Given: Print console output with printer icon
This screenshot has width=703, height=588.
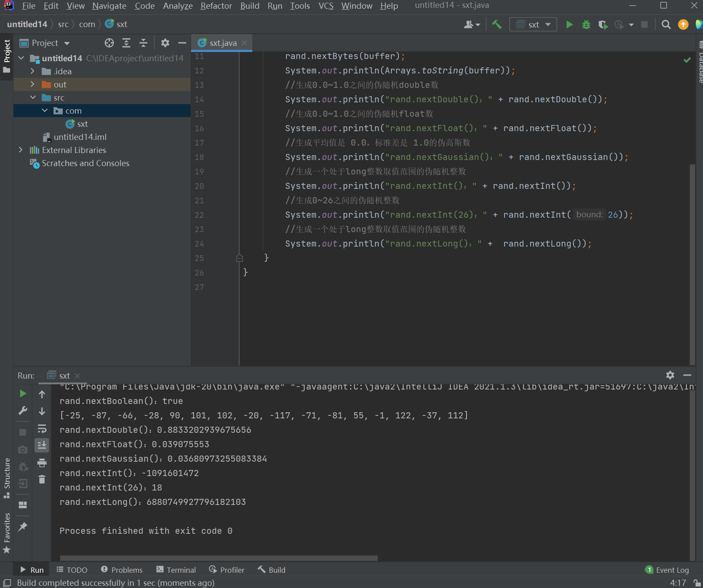Looking at the screenshot, I should coord(42,463).
